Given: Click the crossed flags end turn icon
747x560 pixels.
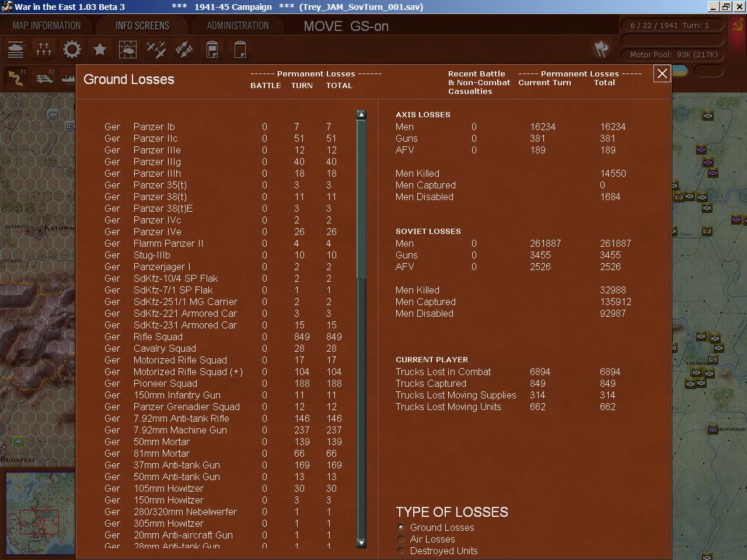Looking at the screenshot, I should point(601,49).
